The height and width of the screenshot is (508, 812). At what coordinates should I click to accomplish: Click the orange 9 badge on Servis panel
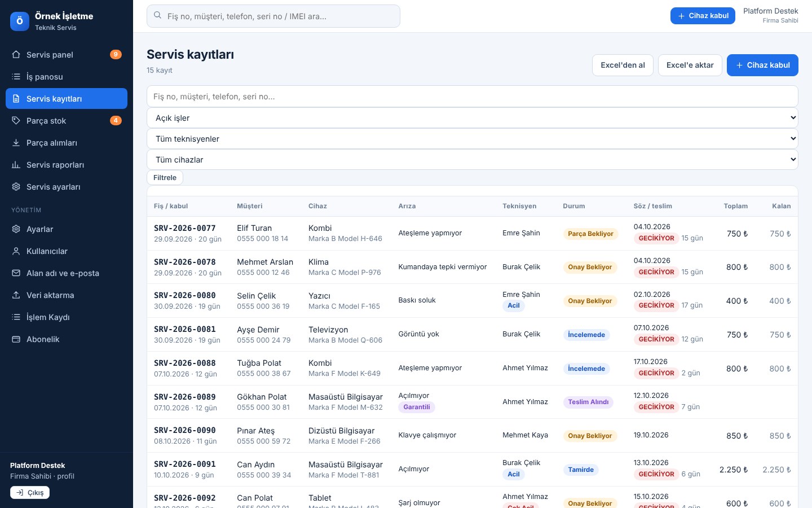tap(116, 55)
